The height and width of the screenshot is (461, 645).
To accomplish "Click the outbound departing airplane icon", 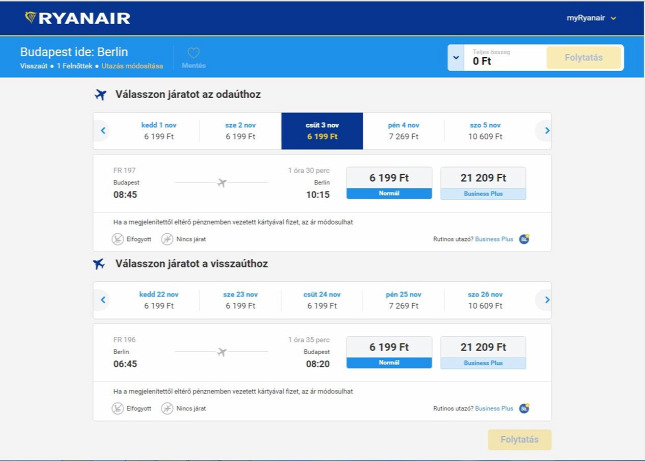I will [x=100, y=95].
